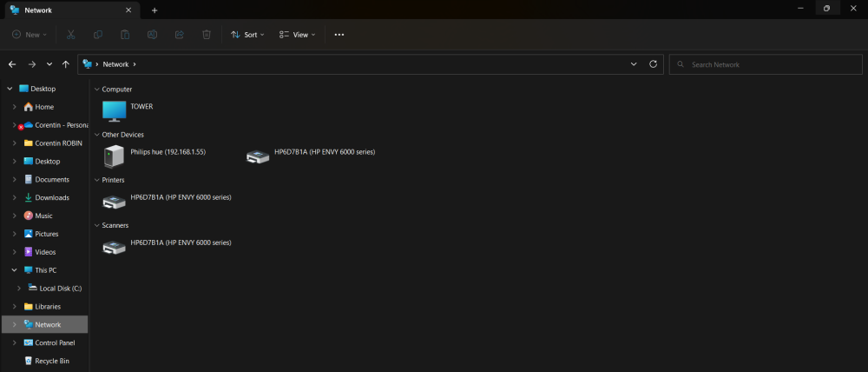The height and width of the screenshot is (372, 868).
Task: Select the Philips hue device icon
Action: (x=114, y=156)
